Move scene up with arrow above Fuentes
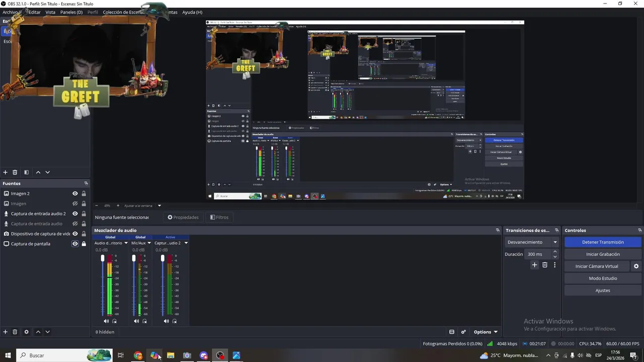644x362 pixels. pyautogui.click(x=38, y=172)
